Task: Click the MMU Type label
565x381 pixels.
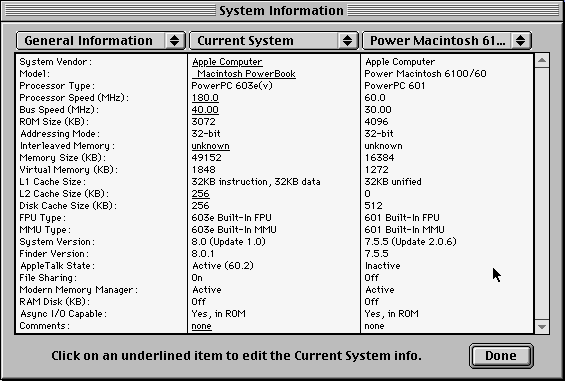Action: (45, 230)
